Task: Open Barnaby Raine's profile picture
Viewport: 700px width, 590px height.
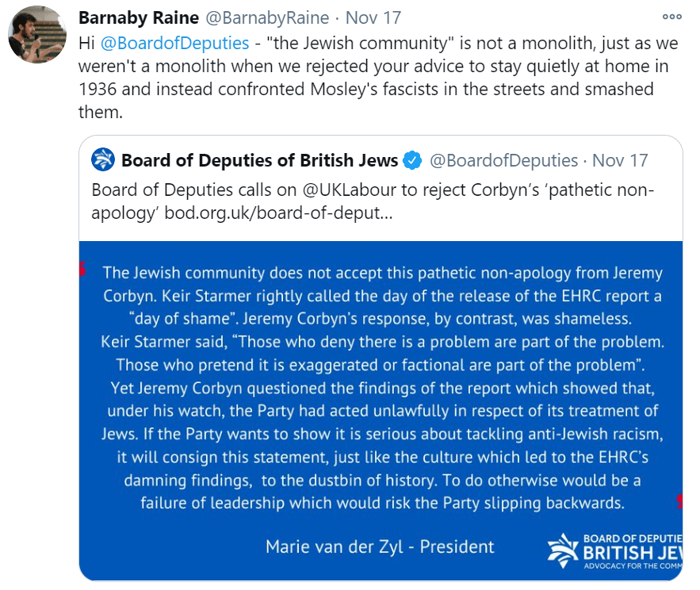Action: click(38, 37)
